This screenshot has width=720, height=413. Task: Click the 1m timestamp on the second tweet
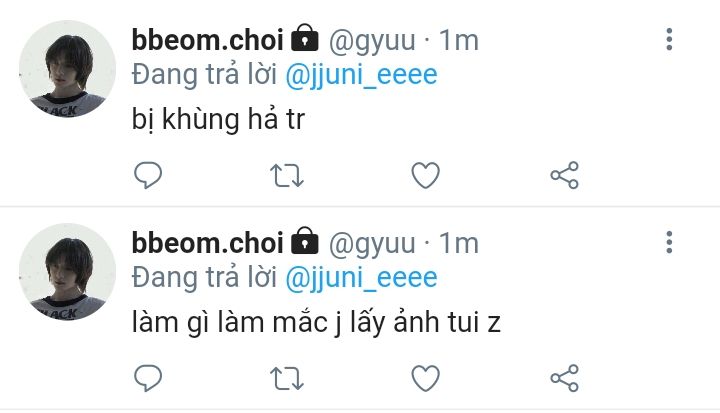[x=459, y=243]
